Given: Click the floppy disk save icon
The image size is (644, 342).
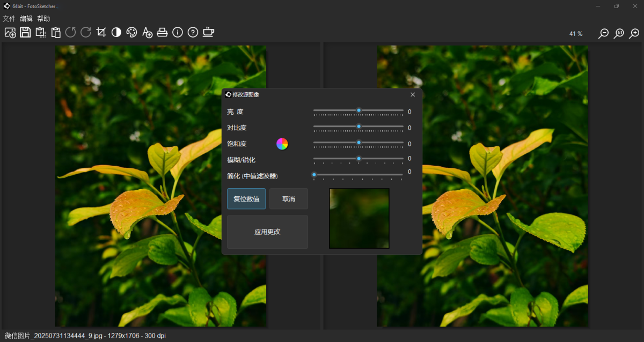Looking at the screenshot, I should [x=25, y=33].
